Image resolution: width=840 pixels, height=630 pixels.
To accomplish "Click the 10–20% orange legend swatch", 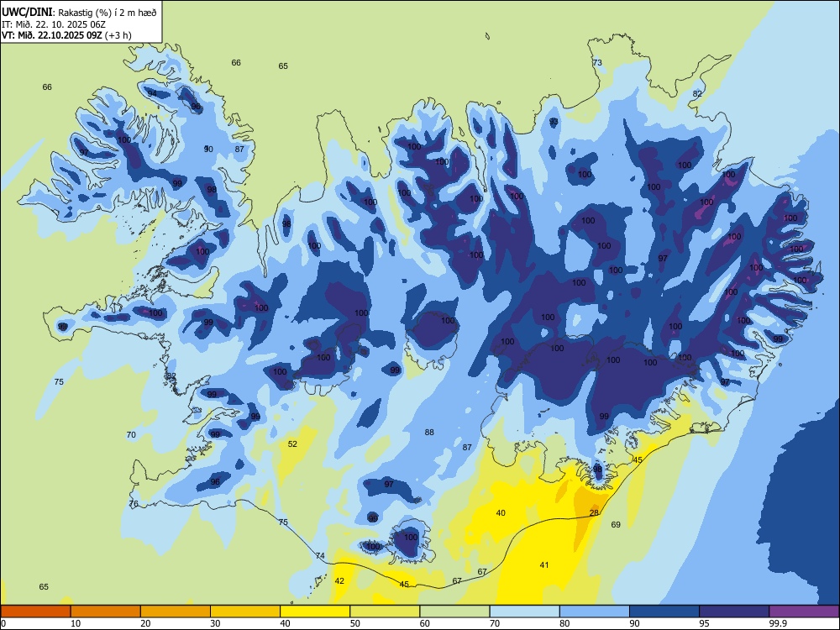I will [x=106, y=612].
